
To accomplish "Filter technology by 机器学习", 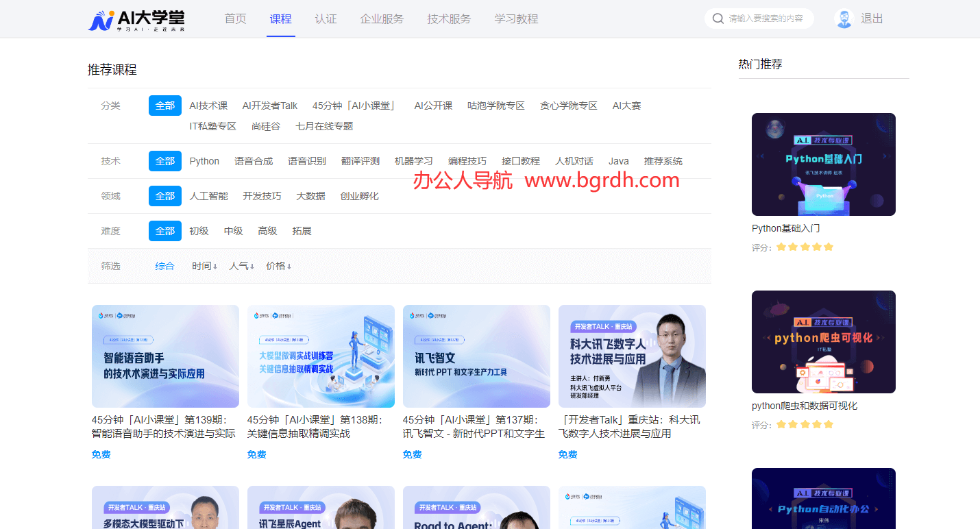I will 414,161.
